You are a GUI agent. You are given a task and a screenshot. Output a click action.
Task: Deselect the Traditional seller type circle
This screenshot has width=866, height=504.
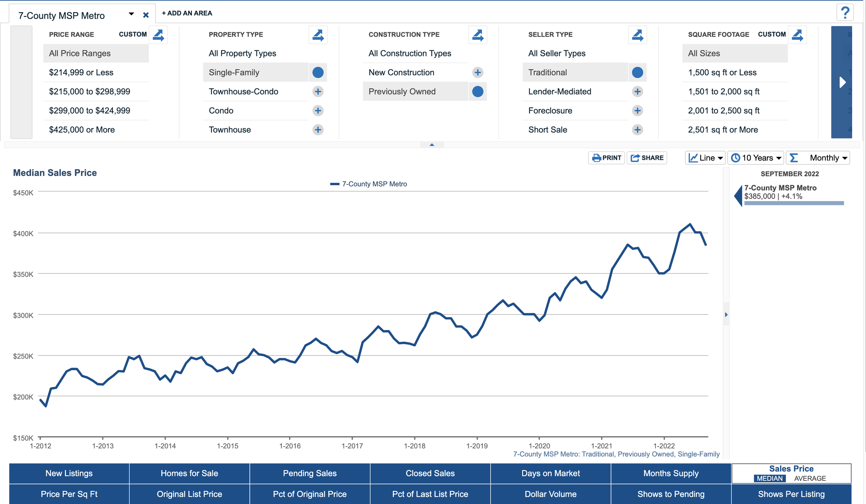point(637,72)
